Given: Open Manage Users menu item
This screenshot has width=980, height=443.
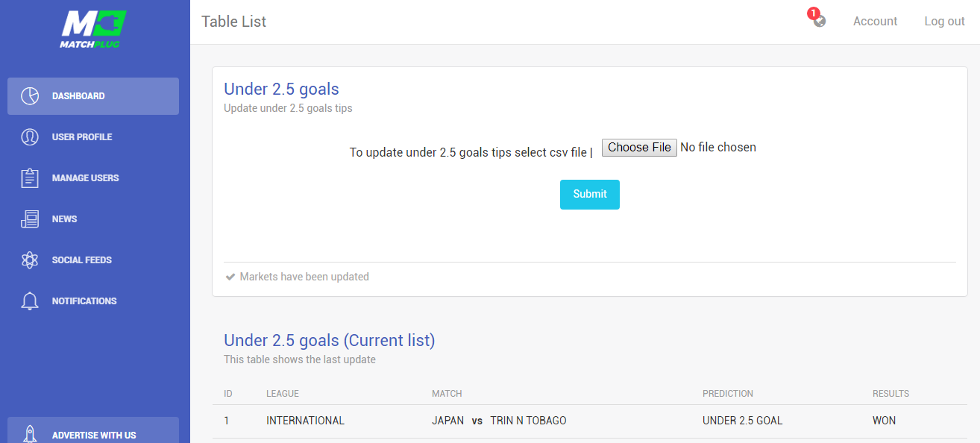Looking at the screenshot, I should 93,178.
